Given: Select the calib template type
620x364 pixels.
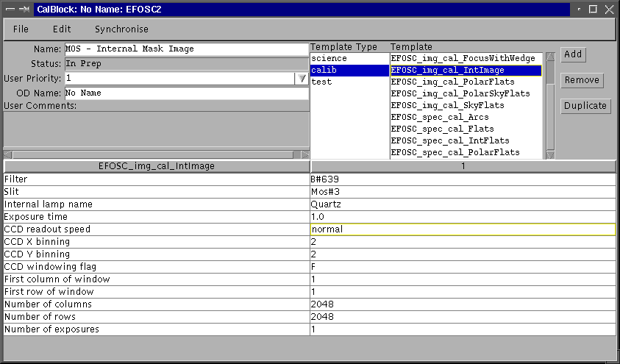Looking at the screenshot, I should (349, 70).
